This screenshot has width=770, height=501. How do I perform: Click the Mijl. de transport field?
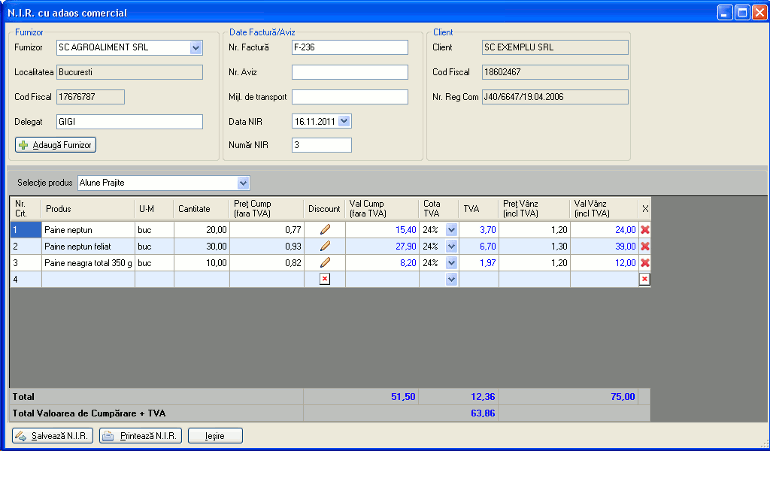coord(350,97)
